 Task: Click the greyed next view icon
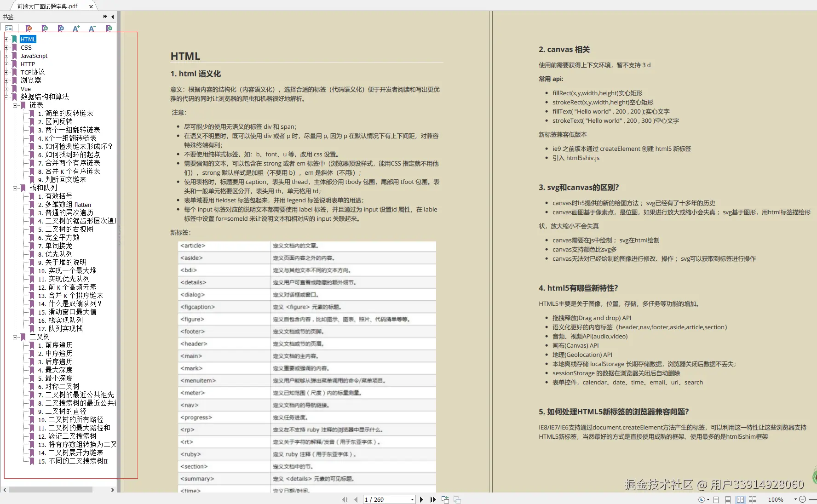click(x=457, y=499)
